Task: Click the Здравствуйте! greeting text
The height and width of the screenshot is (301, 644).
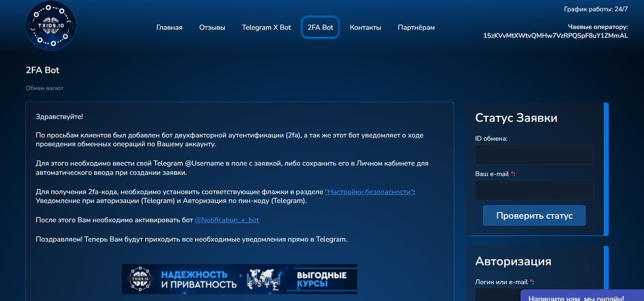Action: 59,117
